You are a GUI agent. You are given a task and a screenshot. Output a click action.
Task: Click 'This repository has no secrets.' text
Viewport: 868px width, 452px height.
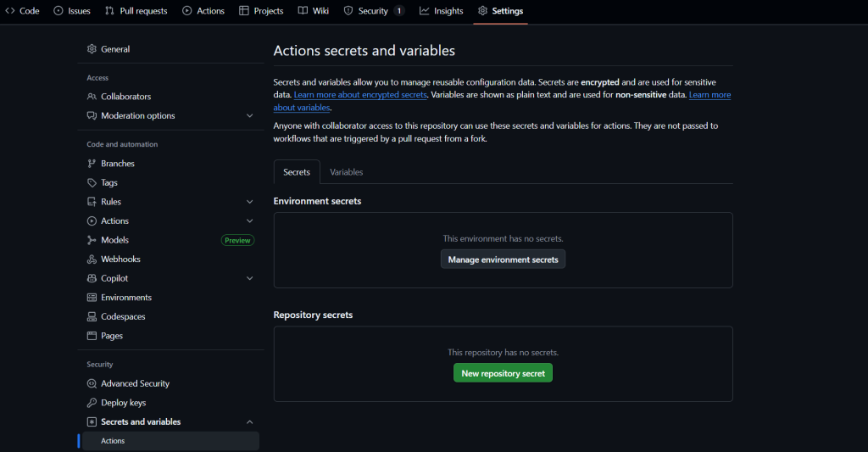(x=504, y=352)
